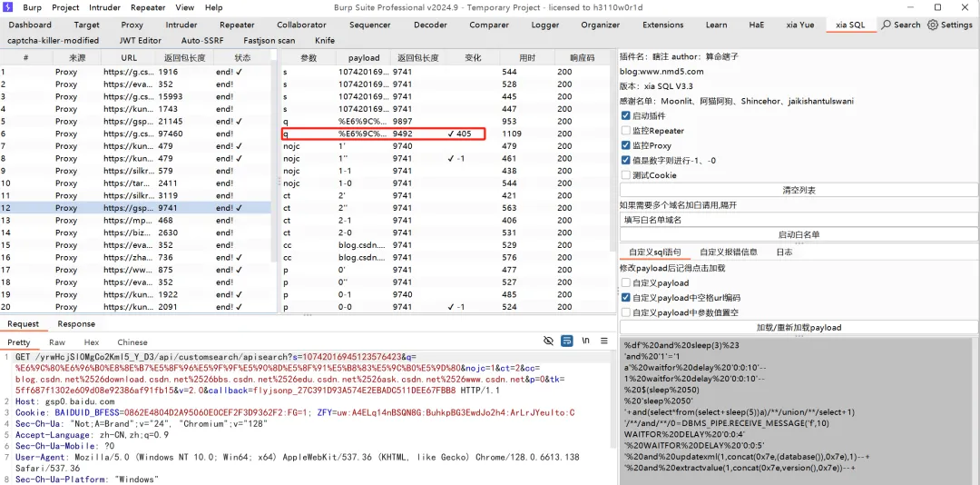Switch request view to Hex
Screen dimensions: 980x485
pyautogui.click(x=92, y=342)
